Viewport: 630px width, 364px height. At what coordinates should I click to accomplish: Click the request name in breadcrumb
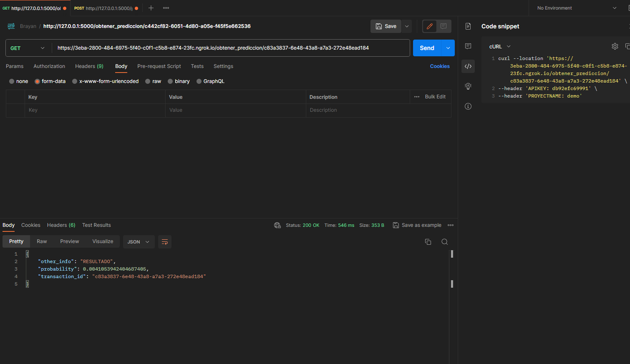pos(147,26)
